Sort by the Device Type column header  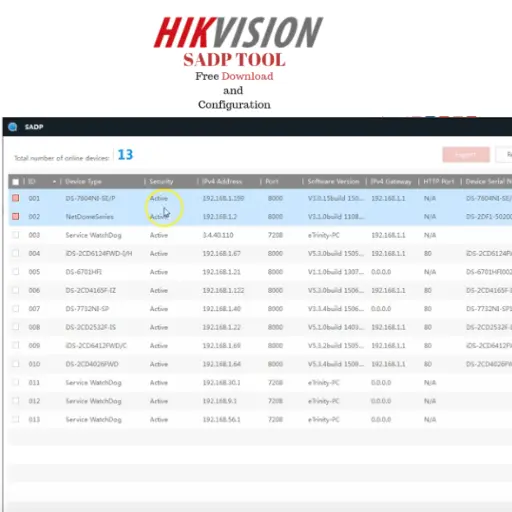(83, 182)
